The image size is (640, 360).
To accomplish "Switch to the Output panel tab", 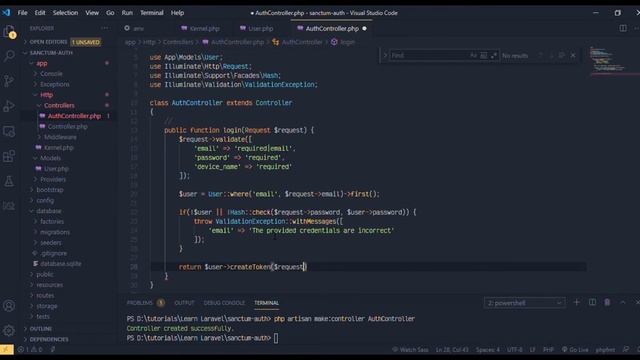I will [x=184, y=302].
